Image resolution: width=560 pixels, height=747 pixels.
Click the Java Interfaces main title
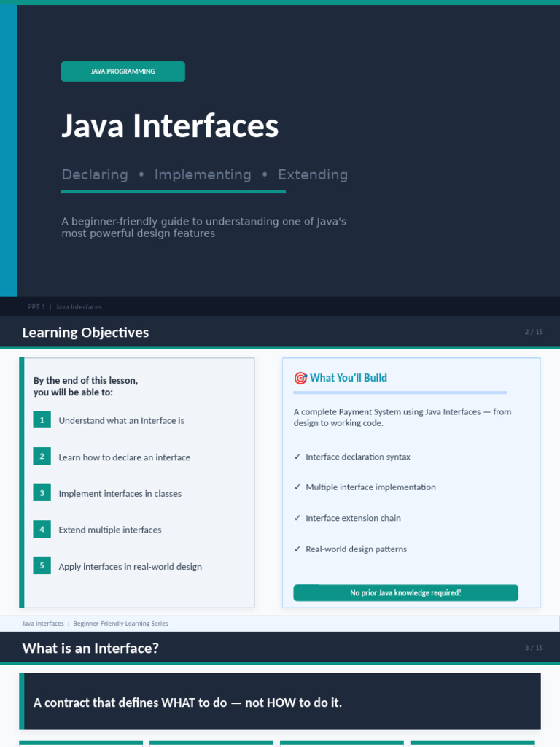170,125
